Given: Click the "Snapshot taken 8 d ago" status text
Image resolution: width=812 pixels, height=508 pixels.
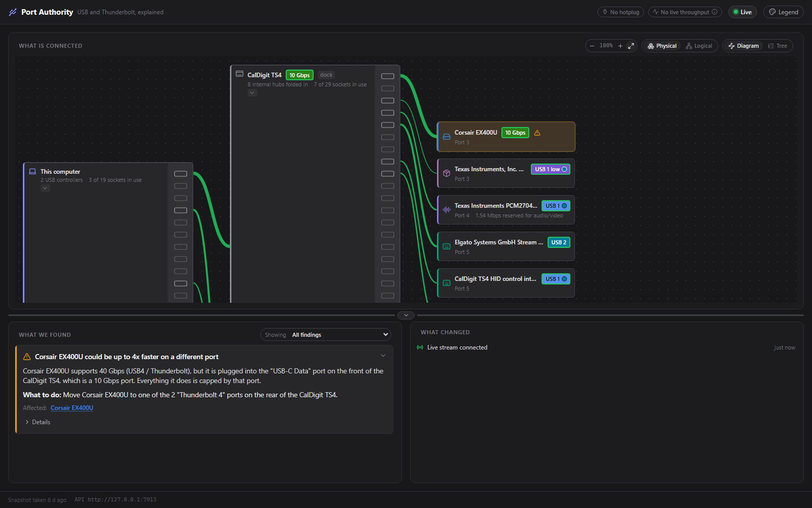Looking at the screenshot, I should [37, 500].
